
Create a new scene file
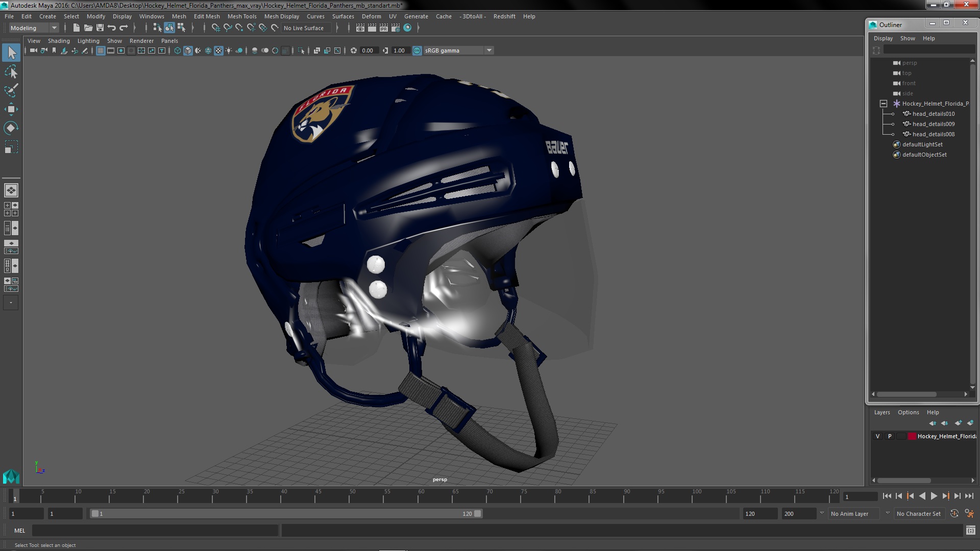tap(77, 28)
